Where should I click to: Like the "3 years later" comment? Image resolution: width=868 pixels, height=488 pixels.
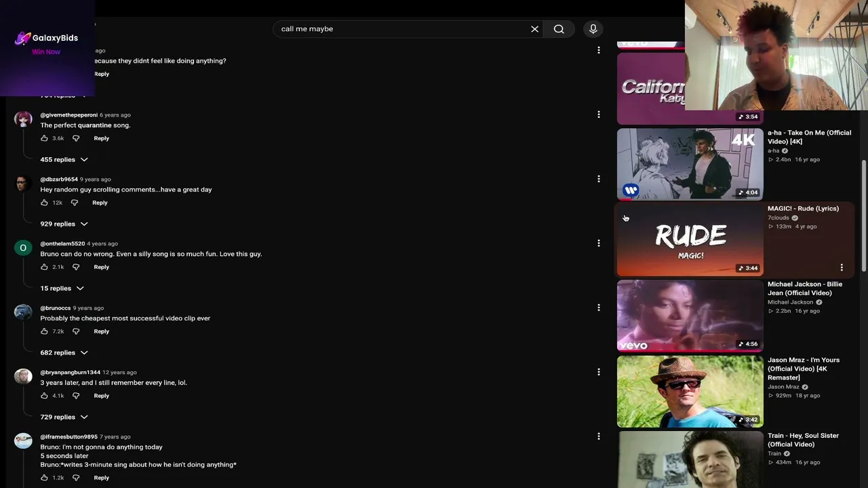click(x=44, y=396)
